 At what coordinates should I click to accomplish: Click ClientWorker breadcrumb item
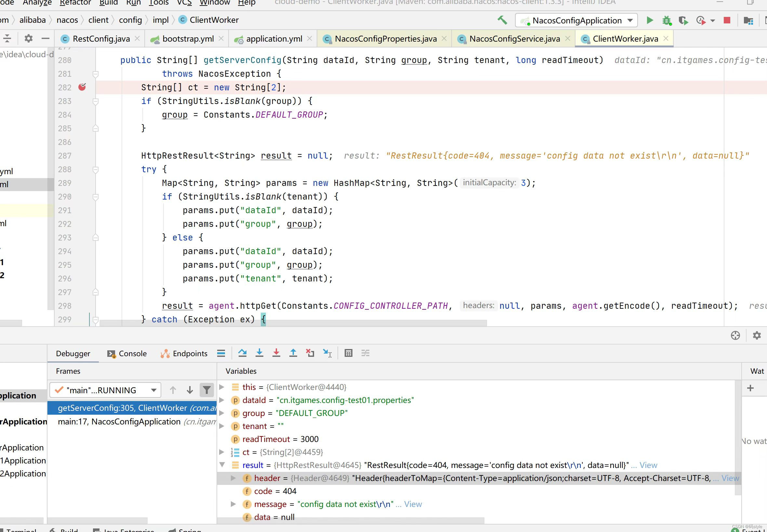click(209, 20)
